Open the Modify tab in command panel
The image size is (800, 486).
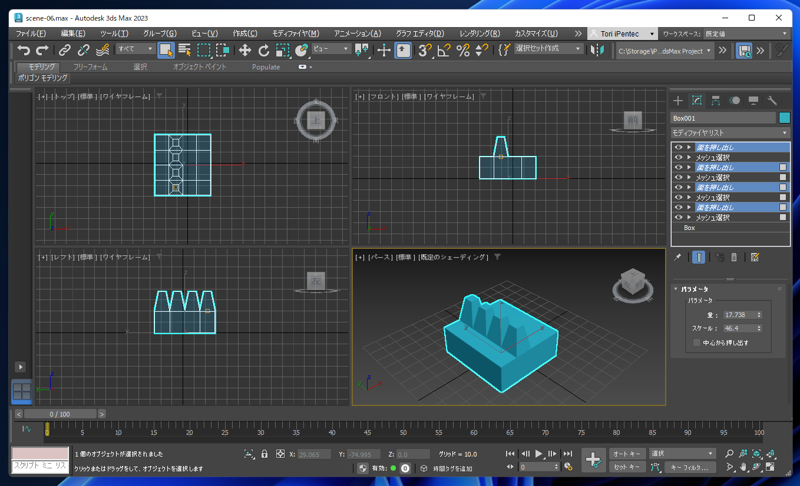coord(697,100)
